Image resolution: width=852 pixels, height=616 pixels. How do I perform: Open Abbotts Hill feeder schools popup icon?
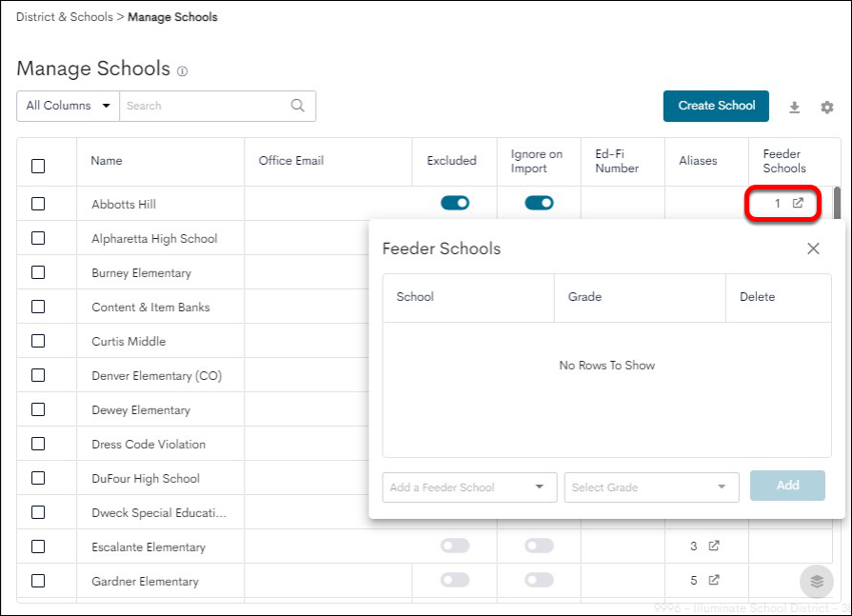click(798, 203)
